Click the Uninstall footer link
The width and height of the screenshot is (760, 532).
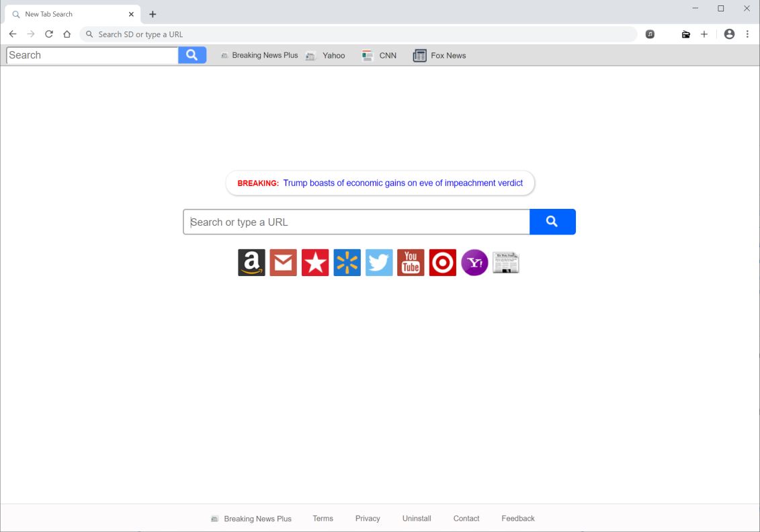417,519
